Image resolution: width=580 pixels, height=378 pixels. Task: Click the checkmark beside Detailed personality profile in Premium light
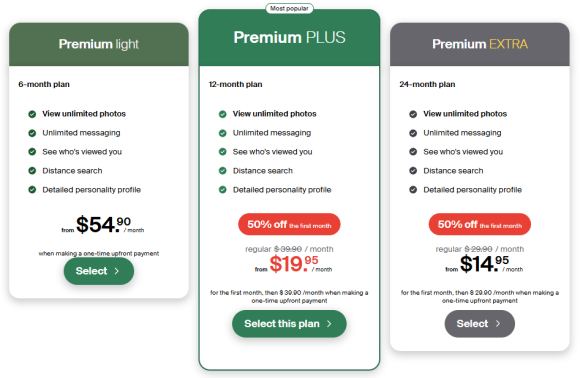click(x=32, y=190)
